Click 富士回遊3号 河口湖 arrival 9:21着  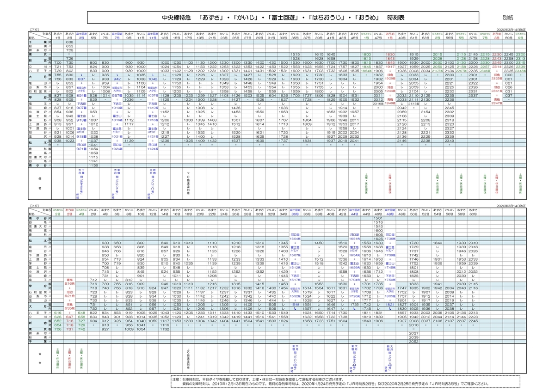coord(81,149)
